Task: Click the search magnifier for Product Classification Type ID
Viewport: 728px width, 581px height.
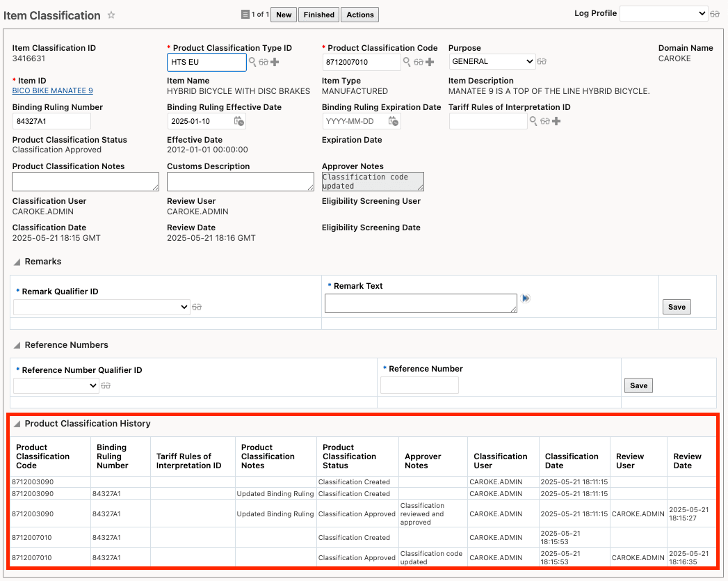Action: click(x=252, y=62)
